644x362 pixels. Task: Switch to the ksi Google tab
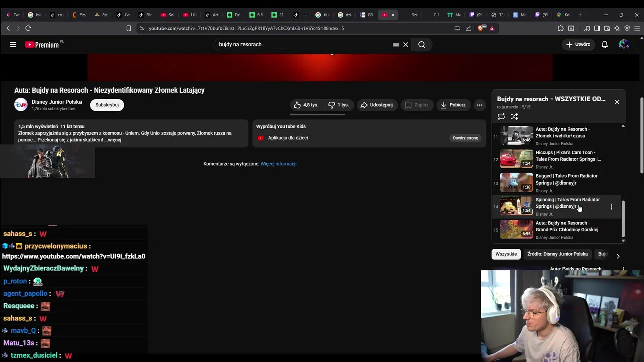[x=35, y=15]
